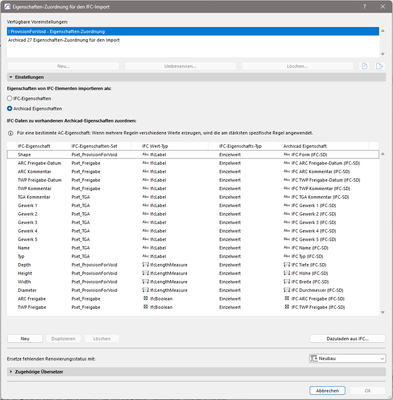Close the Eigenschaften-Zuordnung dialog
This screenshot has width=393, height=400.
pos(383,7)
